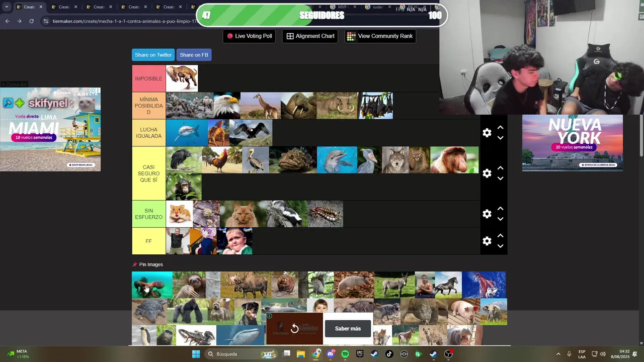644x362 pixels.
Task: Click the taskbar Búsqueda search box
Action: tap(242, 354)
